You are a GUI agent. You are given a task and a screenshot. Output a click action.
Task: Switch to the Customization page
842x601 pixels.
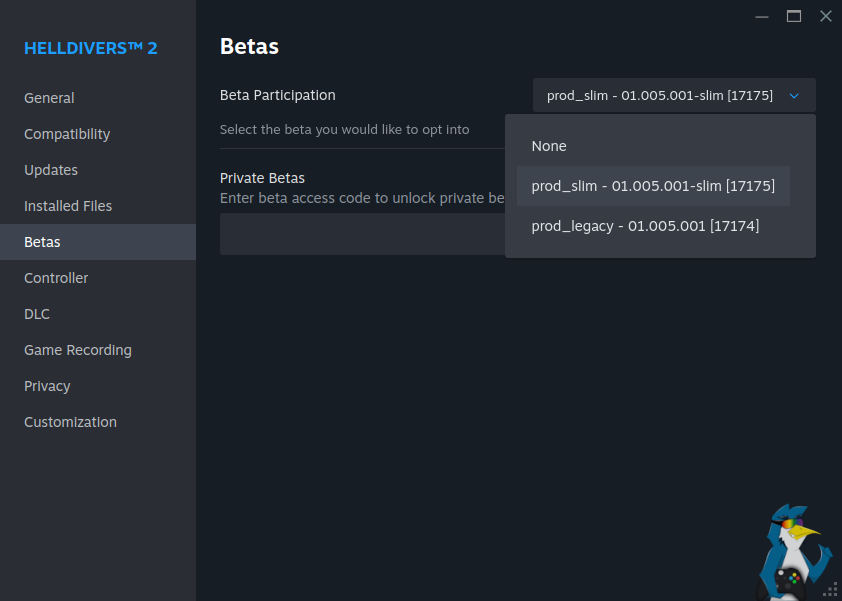70,422
